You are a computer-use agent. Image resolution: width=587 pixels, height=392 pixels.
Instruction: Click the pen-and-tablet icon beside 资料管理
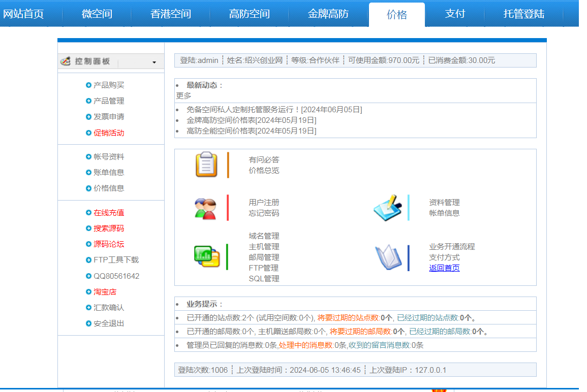point(387,208)
